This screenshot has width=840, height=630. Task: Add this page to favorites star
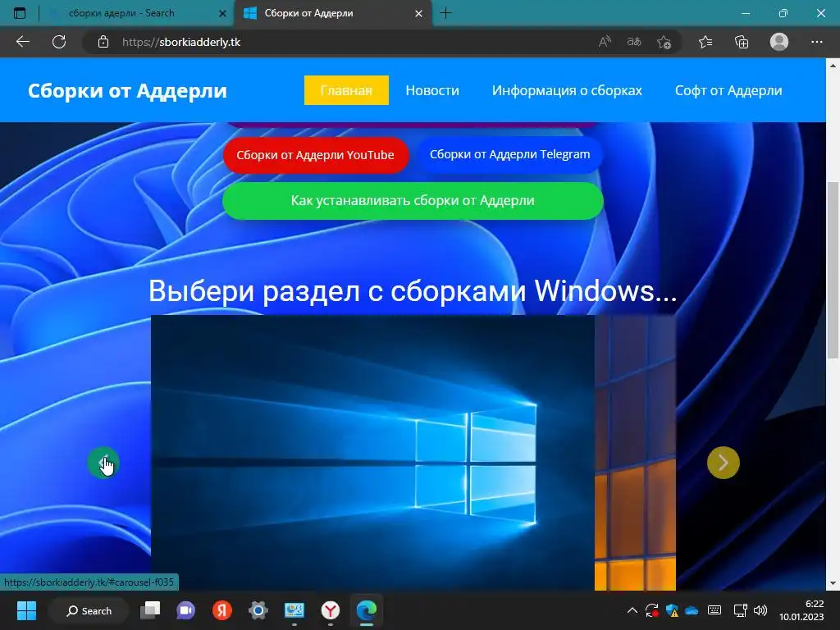click(x=664, y=42)
